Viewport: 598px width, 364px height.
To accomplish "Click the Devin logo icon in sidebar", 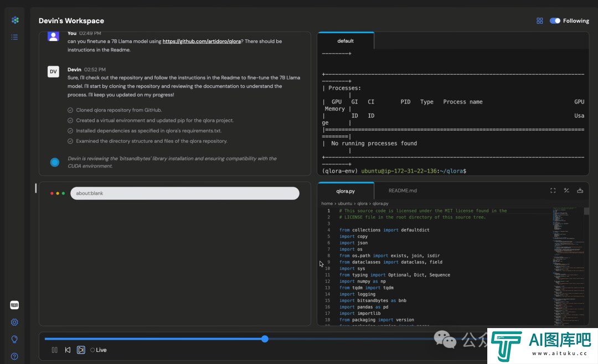I will (x=15, y=20).
